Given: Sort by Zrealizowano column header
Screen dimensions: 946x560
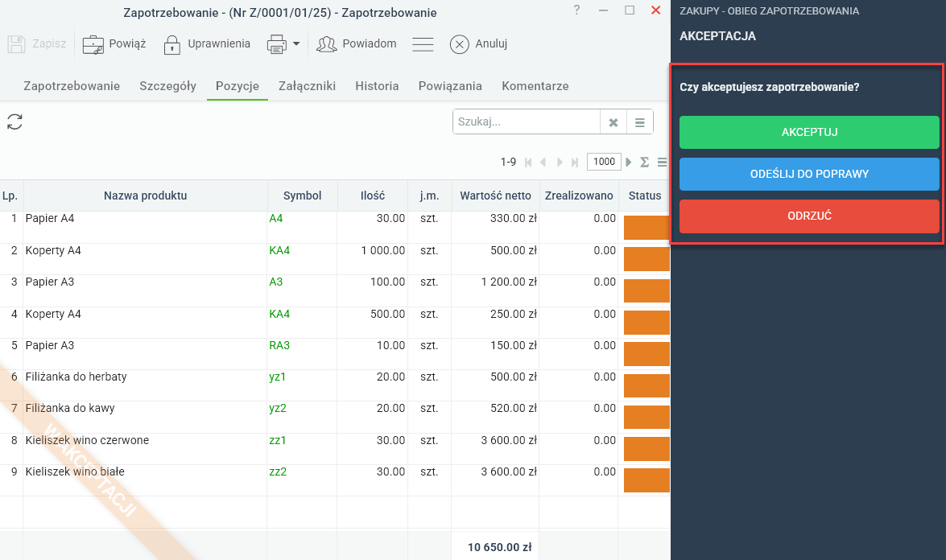Looking at the screenshot, I should (x=579, y=196).
